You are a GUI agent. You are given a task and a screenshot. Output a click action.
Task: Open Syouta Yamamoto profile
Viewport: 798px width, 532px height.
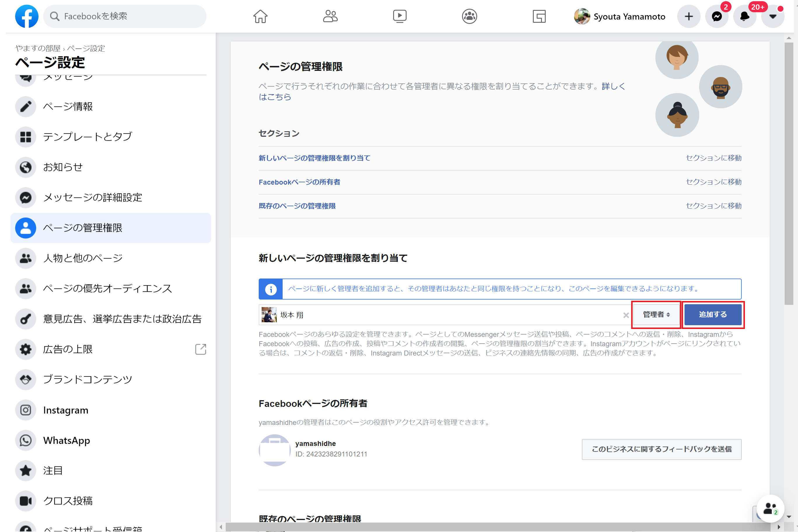coord(619,16)
